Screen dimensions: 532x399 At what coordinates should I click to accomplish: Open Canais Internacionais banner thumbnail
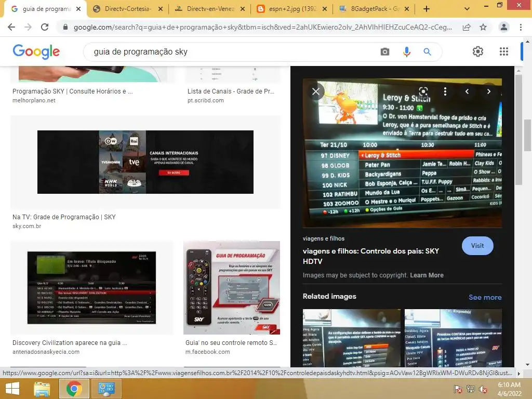[x=145, y=162]
